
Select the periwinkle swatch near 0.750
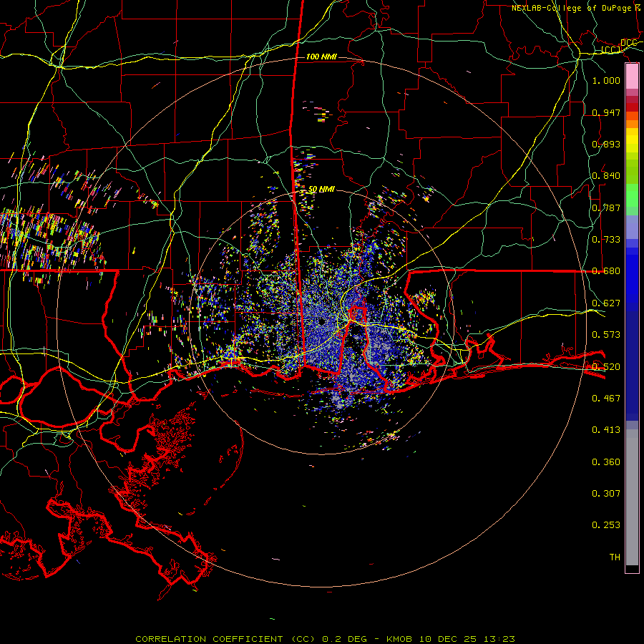pyautogui.click(x=632, y=227)
